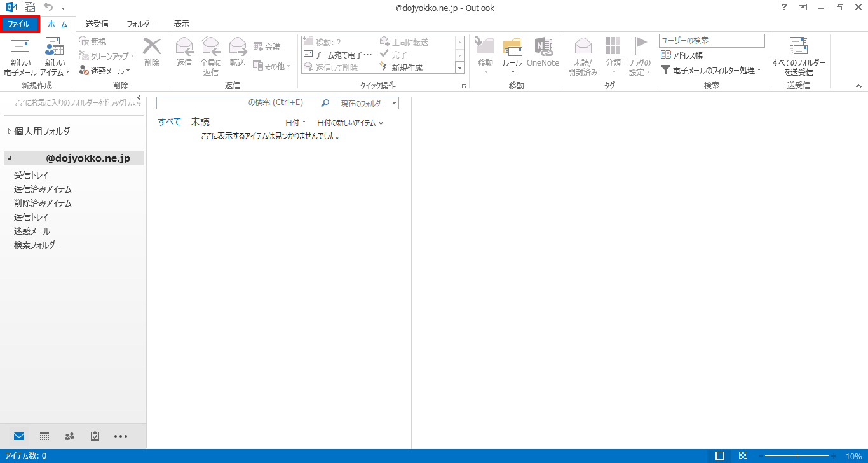Open 電子メールのフィルター処理 dropdown
The image size is (868, 463).
coord(711,70)
